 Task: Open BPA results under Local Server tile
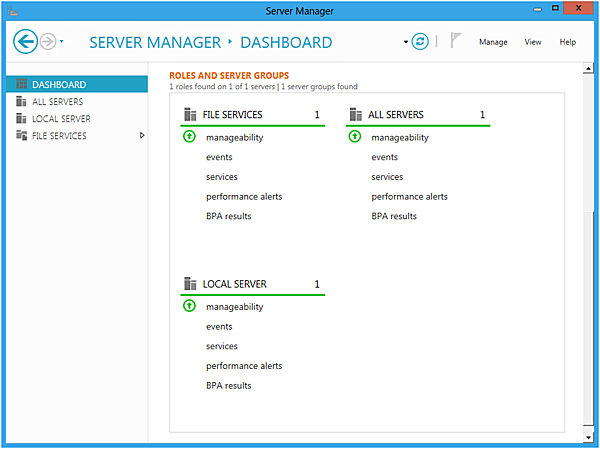[x=228, y=385]
